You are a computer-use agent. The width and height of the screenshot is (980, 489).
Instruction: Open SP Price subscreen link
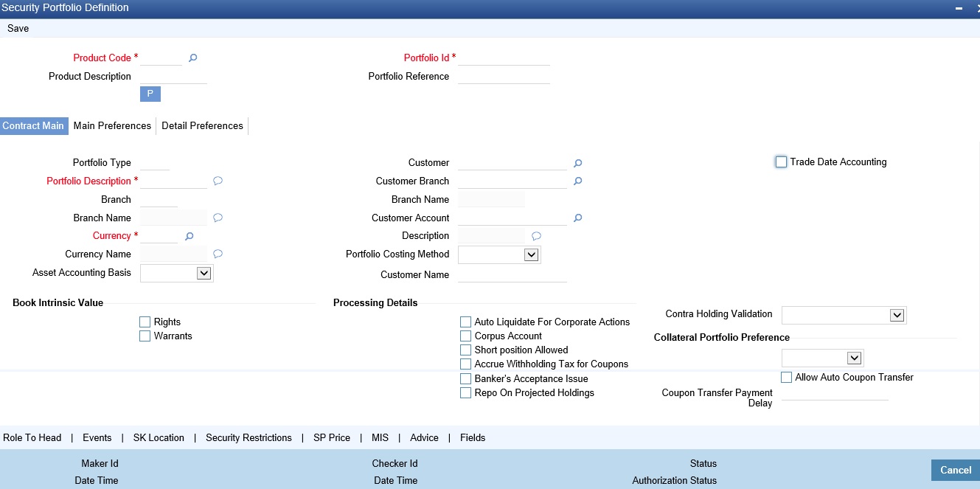pos(332,438)
